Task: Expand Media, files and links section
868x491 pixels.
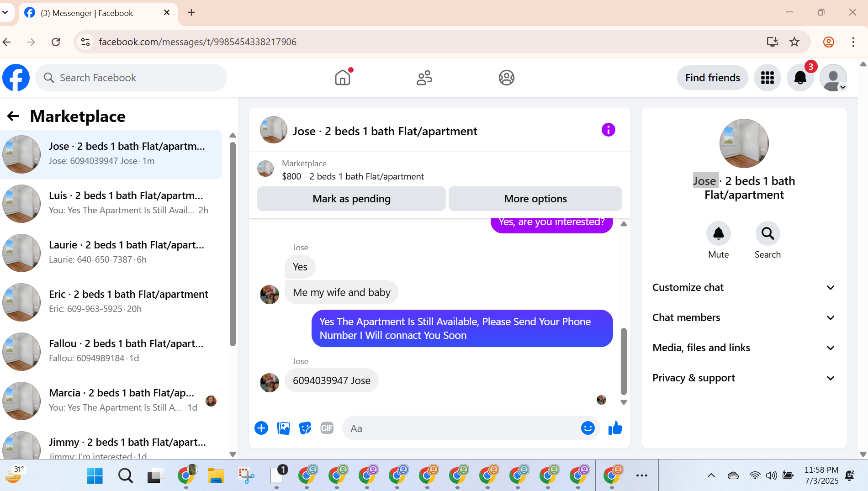Action: (x=744, y=348)
